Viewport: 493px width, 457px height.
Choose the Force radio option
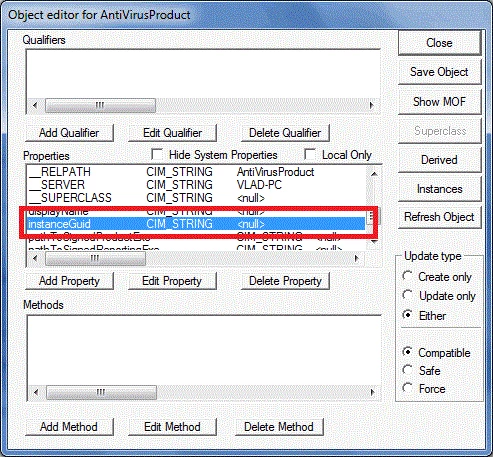[x=407, y=388]
